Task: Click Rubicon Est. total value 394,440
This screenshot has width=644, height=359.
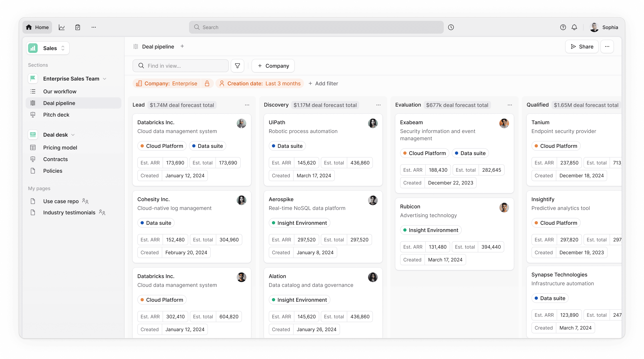Action: [x=491, y=247]
